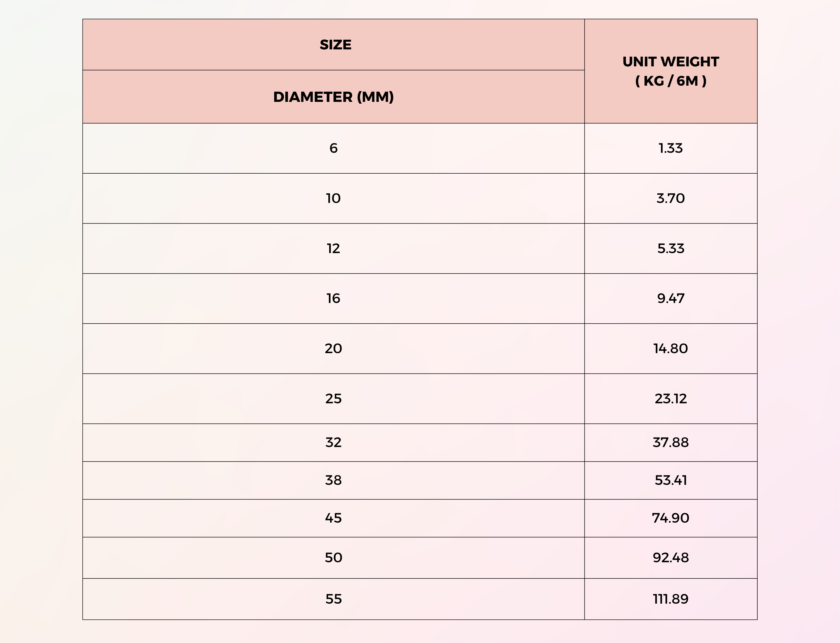The width and height of the screenshot is (840, 643).
Task: Click the 3.70 weight value
Action: pyautogui.click(x=670, y=198)
